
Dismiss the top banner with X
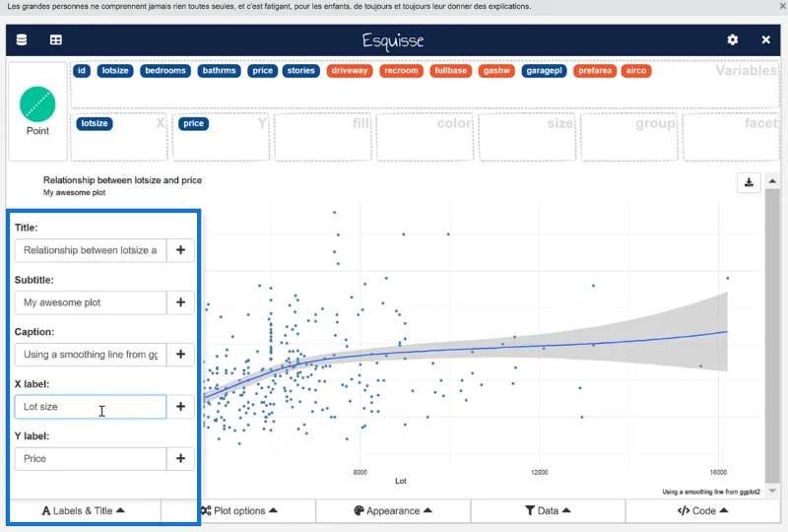pos(782,7)
